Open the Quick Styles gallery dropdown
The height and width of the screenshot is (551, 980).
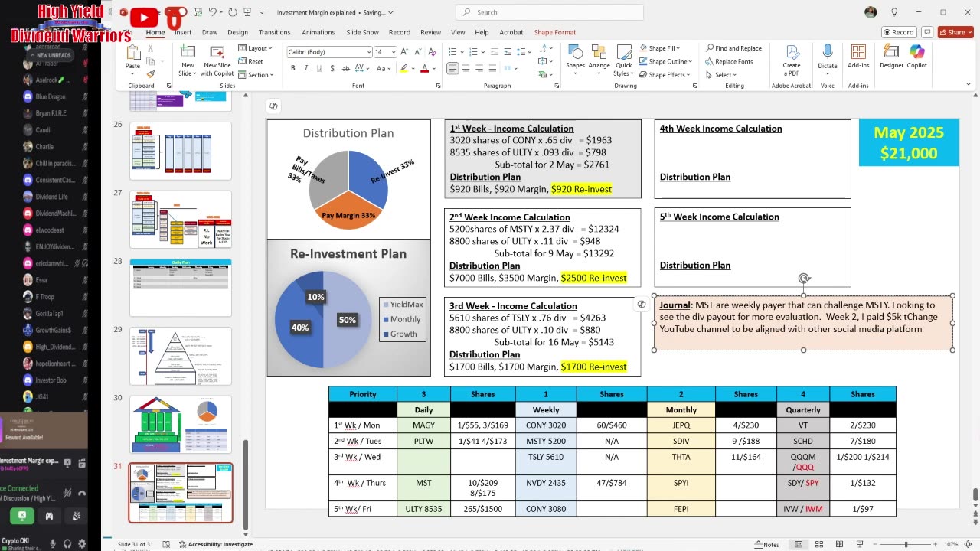pyautogui.click(x=623, y=60)
